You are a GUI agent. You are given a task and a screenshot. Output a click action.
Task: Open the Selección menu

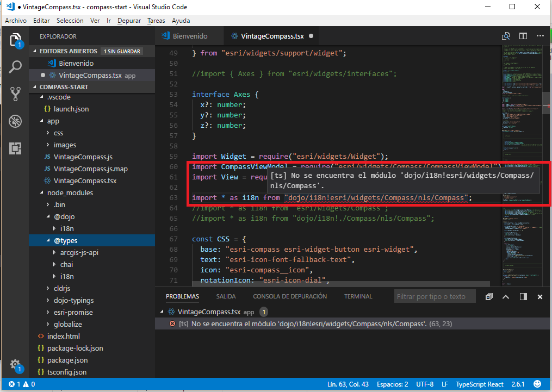point(70,21)
